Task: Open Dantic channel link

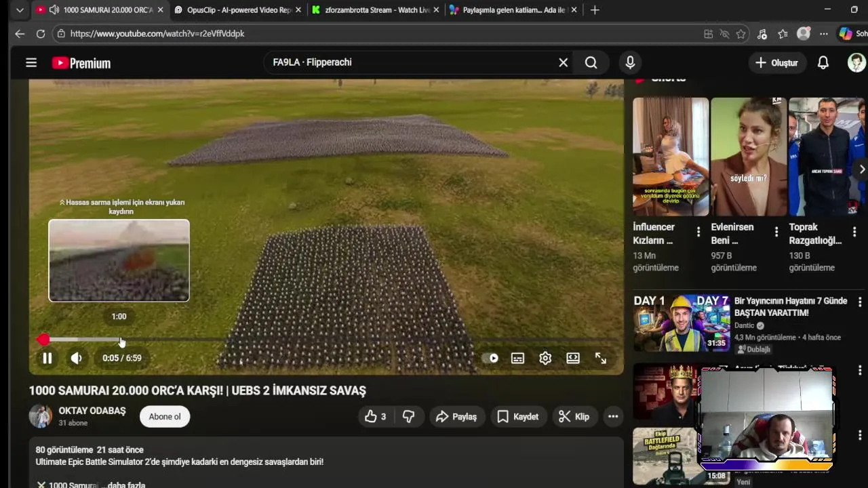Action: click(745, 325)
